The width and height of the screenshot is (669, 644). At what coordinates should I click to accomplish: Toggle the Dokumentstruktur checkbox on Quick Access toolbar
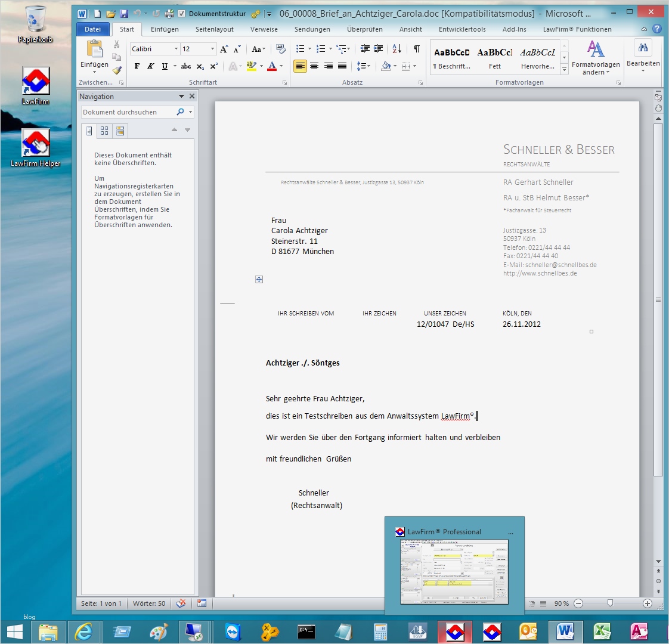(x=180, y=13)
